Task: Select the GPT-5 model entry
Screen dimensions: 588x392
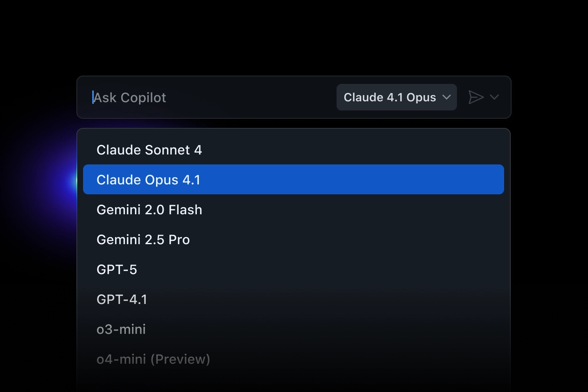Action: [293, 269]
